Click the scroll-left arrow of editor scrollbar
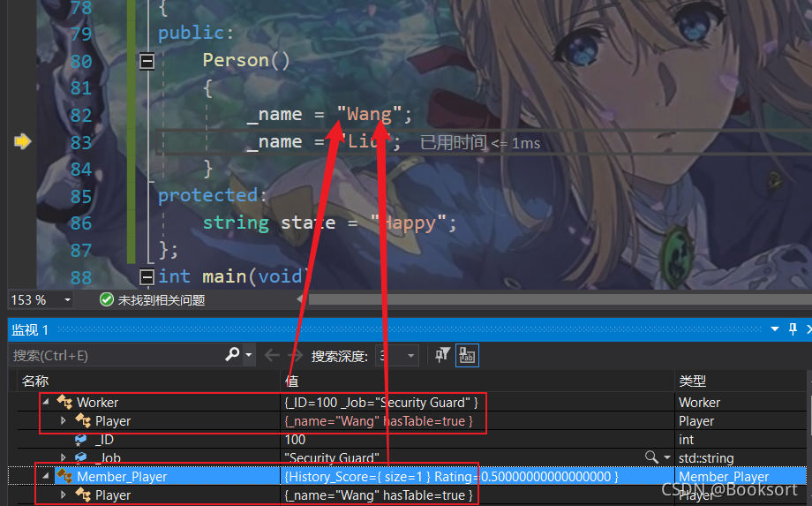 click(x=299, y=299)
